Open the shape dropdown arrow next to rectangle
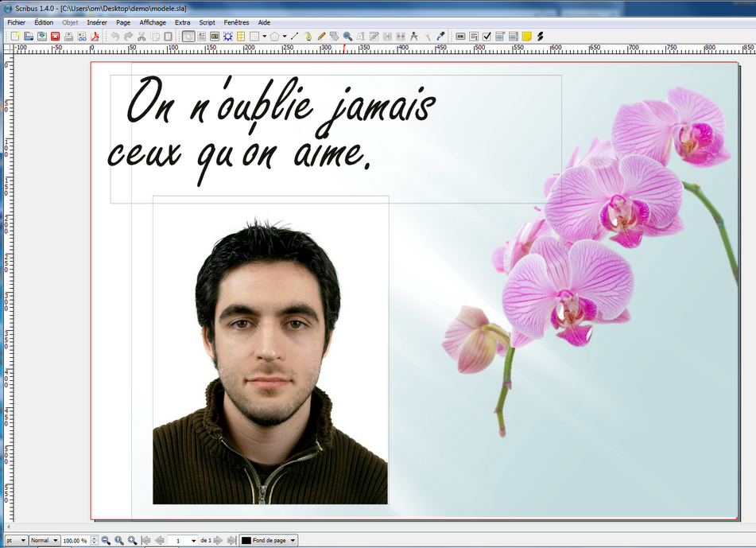 tap(264, 36)
